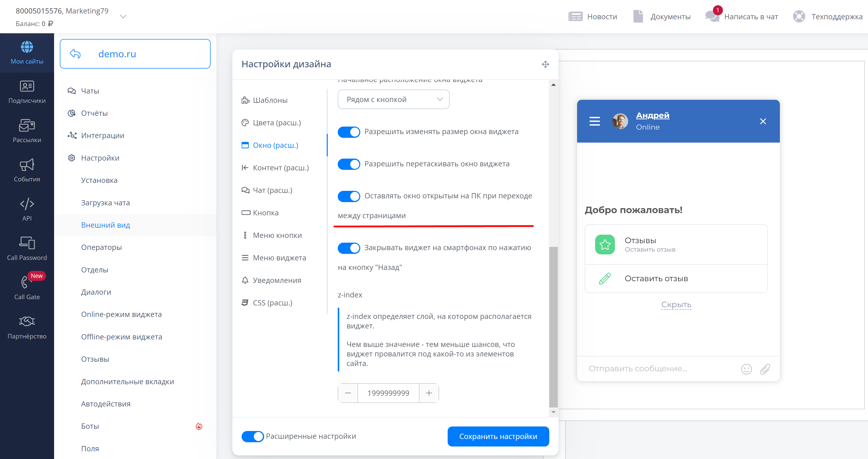This screenshot has width=868, height=459.
Task: Open the Рядом с кнопкой dropdown
Action: (393, 99)
